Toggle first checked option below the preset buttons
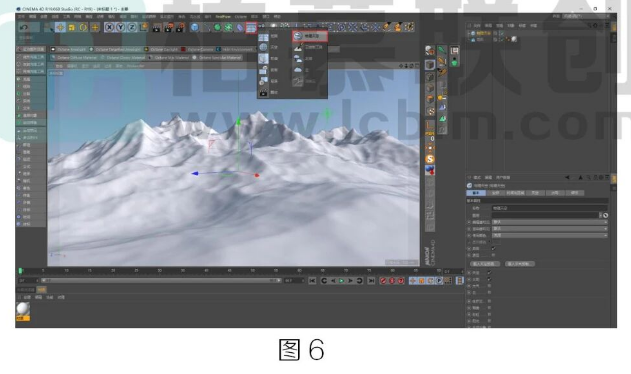Viewport: 631px width, 374px height. (489, 273)
